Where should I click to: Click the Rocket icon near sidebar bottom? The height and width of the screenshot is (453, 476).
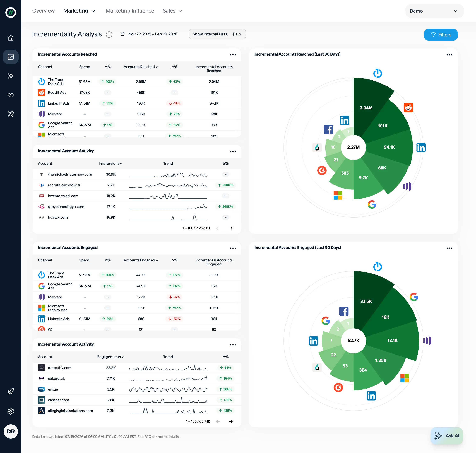(11, 391)
